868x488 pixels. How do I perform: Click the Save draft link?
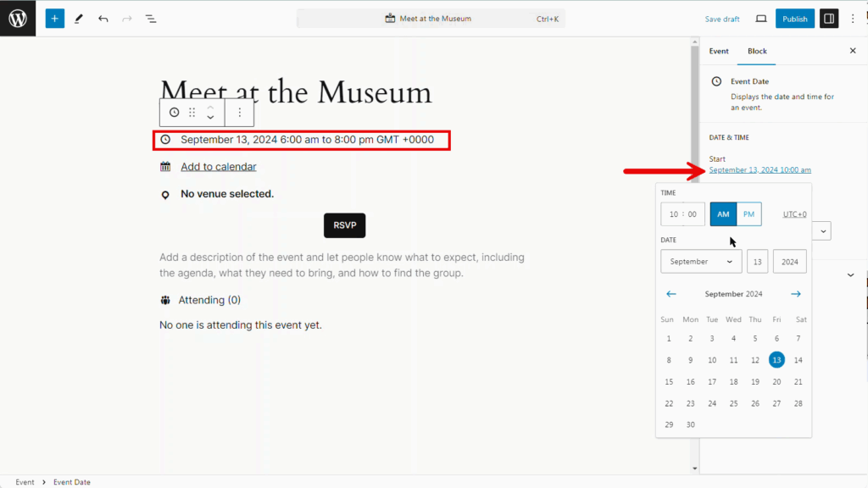click(x=722, y=19)
